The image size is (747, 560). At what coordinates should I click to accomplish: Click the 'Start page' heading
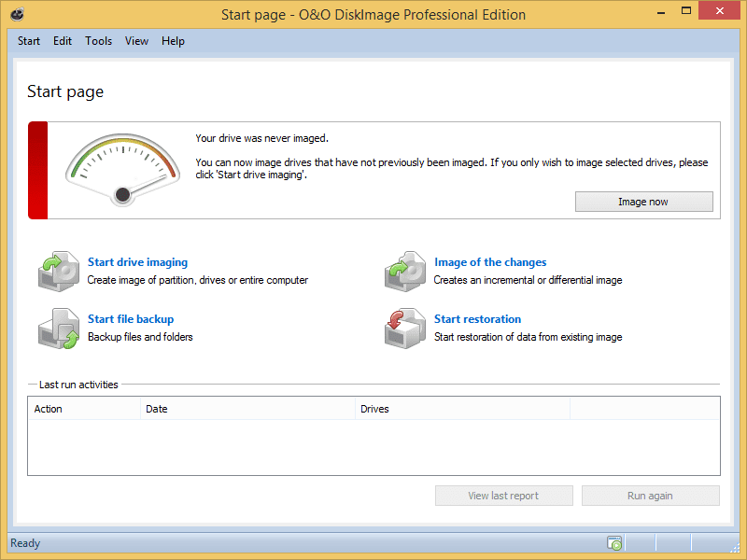[65, 91]
